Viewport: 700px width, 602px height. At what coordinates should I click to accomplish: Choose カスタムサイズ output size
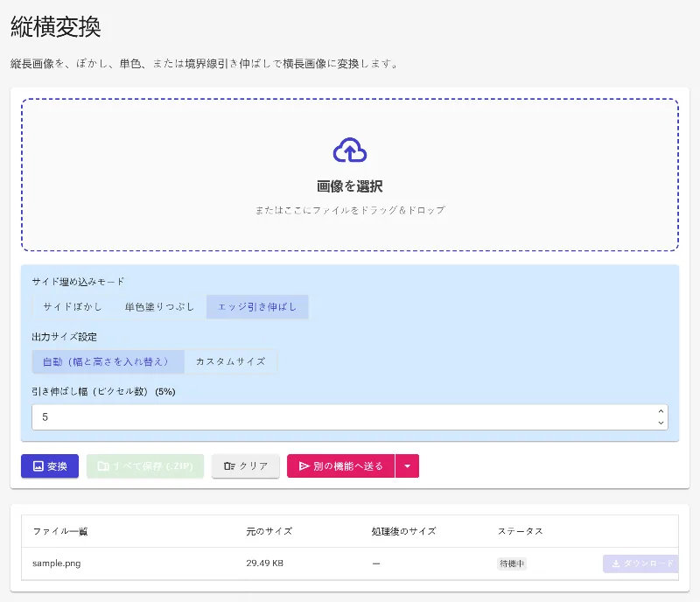(x=231, y=361)
